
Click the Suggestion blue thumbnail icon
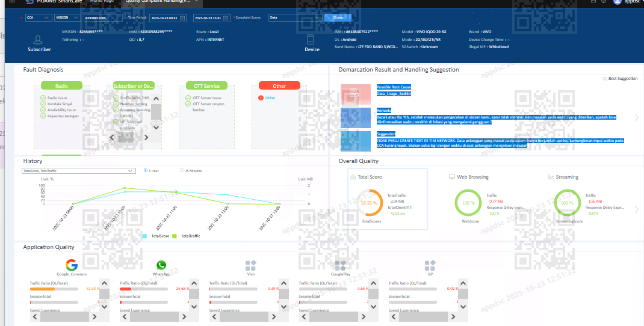click(356, 141)
